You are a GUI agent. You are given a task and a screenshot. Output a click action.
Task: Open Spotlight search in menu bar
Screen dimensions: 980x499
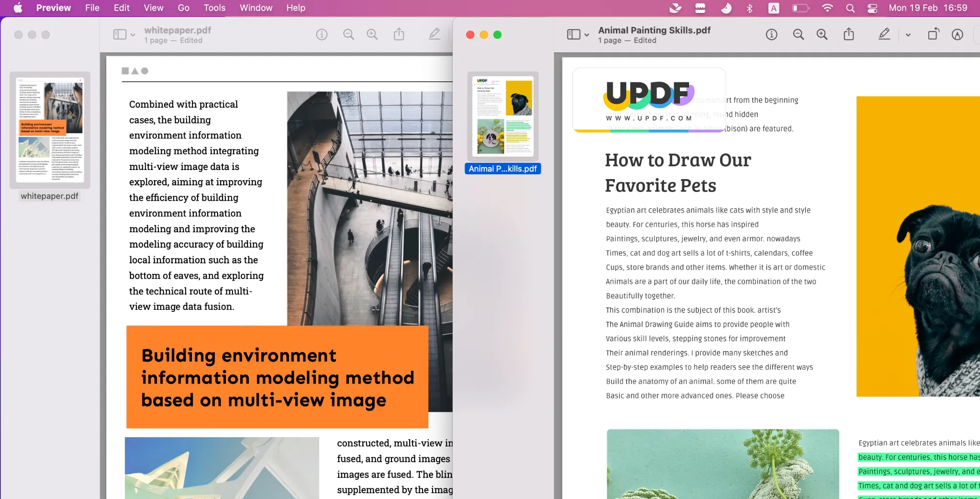(x=850, y=8)
